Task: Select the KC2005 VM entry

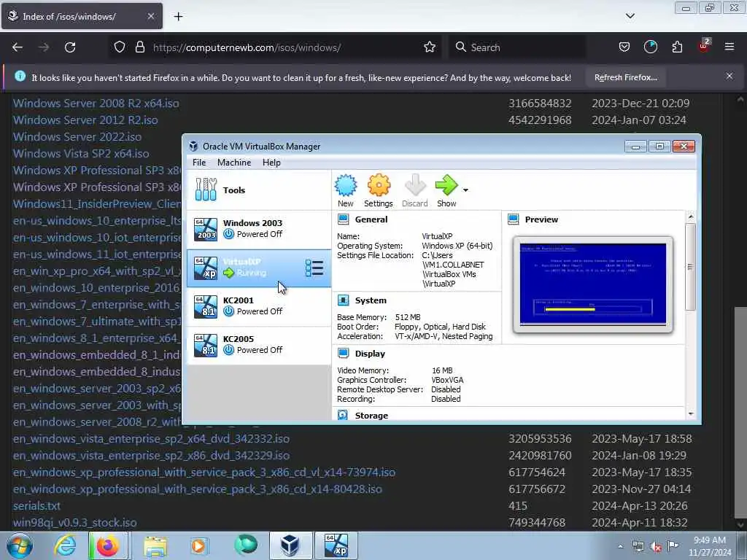Action: [259, 345]
